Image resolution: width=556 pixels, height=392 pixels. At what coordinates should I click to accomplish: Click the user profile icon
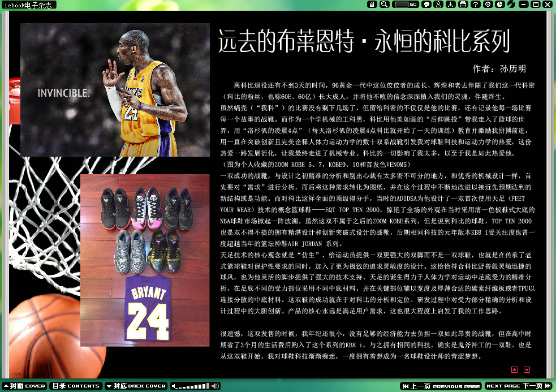point(438,5)
